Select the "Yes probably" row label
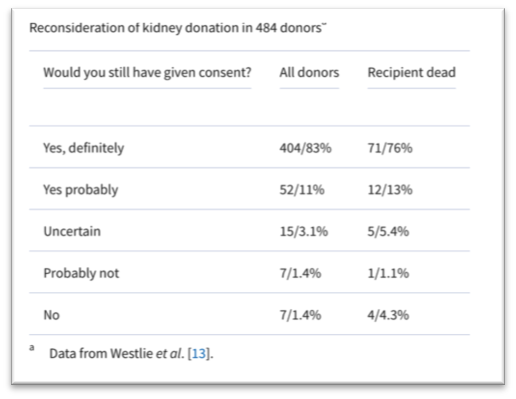Viewport: 516px width, 399px height. tap(81, 190)
